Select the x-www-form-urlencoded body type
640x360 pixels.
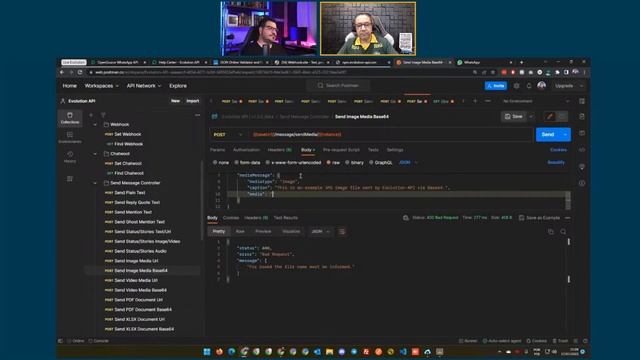pos(293,162)
